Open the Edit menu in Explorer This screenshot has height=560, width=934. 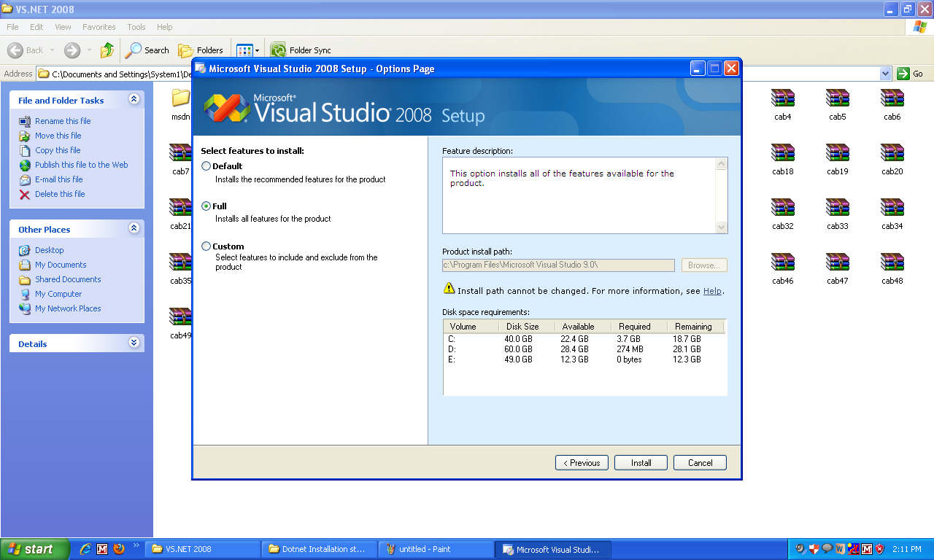point(36,27)
